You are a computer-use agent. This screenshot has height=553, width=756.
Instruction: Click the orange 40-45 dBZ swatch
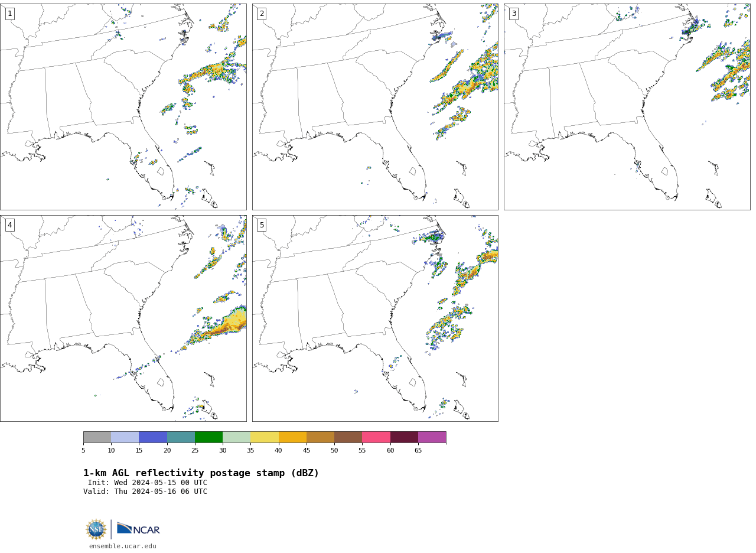click(292, 437)
